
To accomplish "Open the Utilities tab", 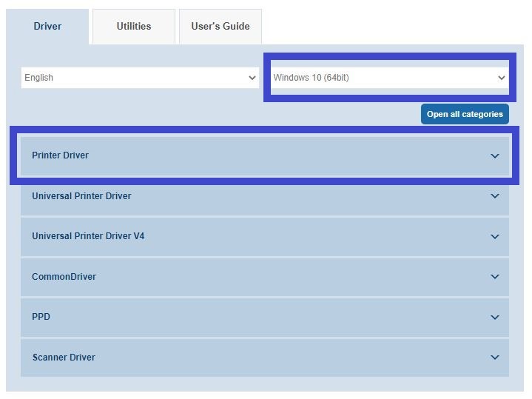I will (133, 27).
